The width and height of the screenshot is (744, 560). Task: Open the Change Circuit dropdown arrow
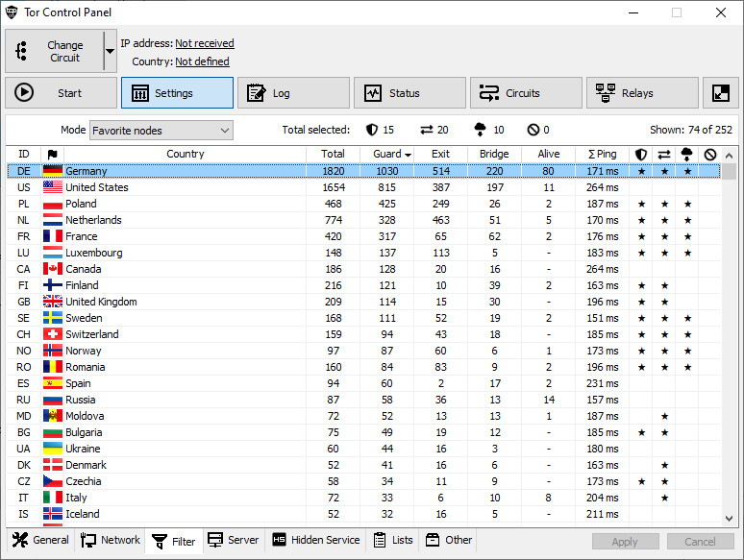[111, 51]
